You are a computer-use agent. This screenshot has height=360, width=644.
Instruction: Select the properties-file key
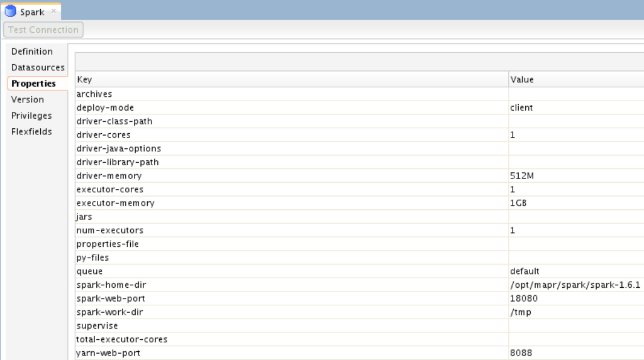(x=108, y=244)
